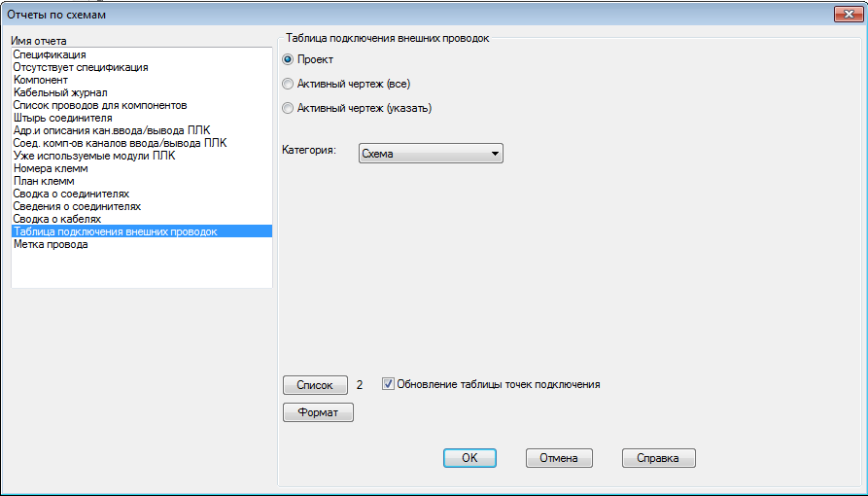This screenshot has height=496, width=868.
Task: Confirm with the OK button
Action: (469, 458)
